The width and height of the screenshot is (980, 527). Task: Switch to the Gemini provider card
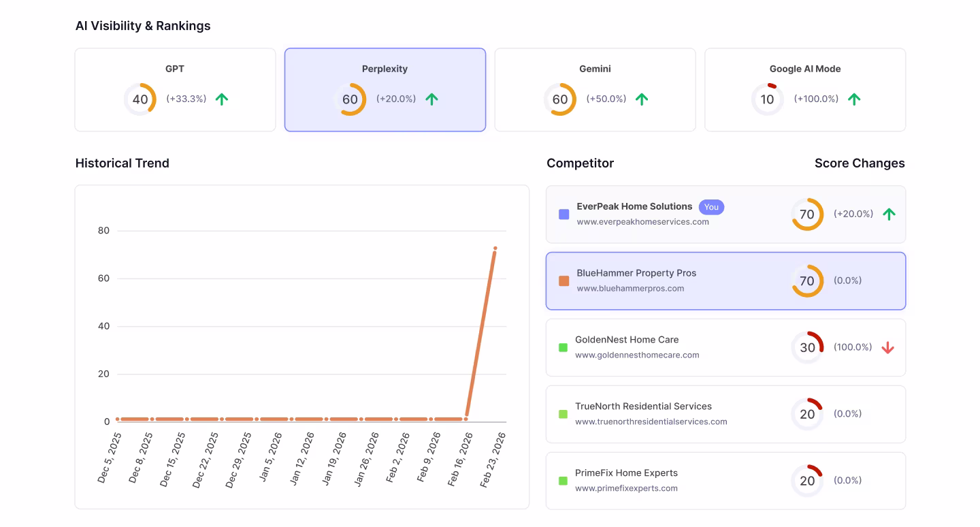[x=594, y=89]
